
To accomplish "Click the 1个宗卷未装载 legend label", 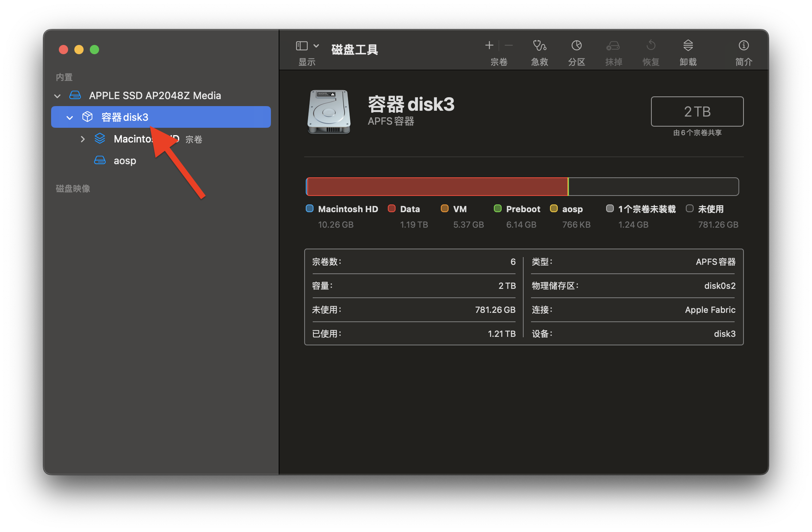I will point(647,209).
